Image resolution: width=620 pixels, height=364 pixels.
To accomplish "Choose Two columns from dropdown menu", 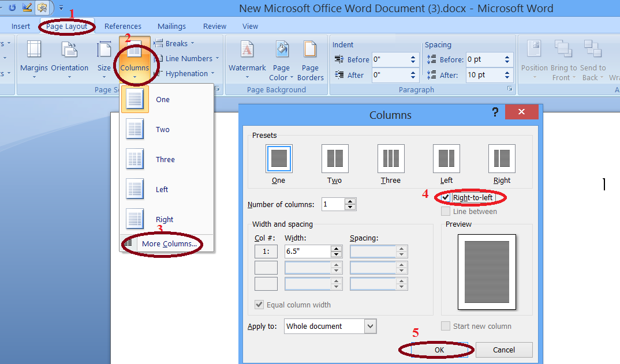I will tap(166, 130).
